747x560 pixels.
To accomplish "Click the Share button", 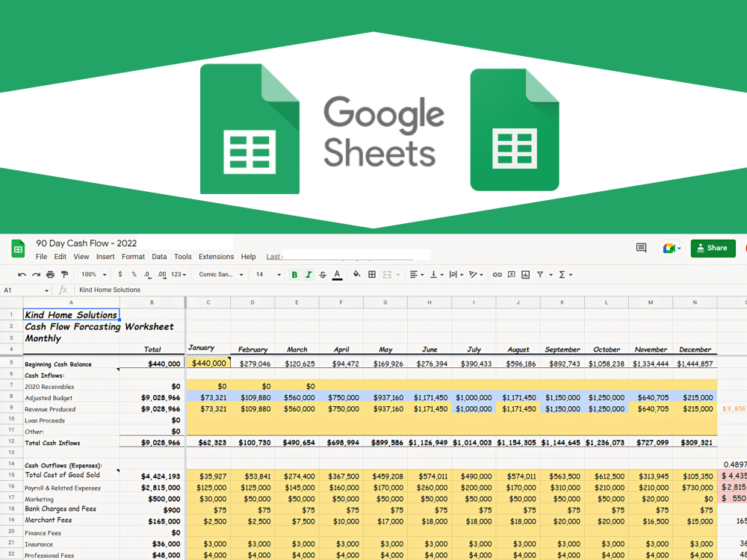I will pyautogui.click(x=712, y=248).
